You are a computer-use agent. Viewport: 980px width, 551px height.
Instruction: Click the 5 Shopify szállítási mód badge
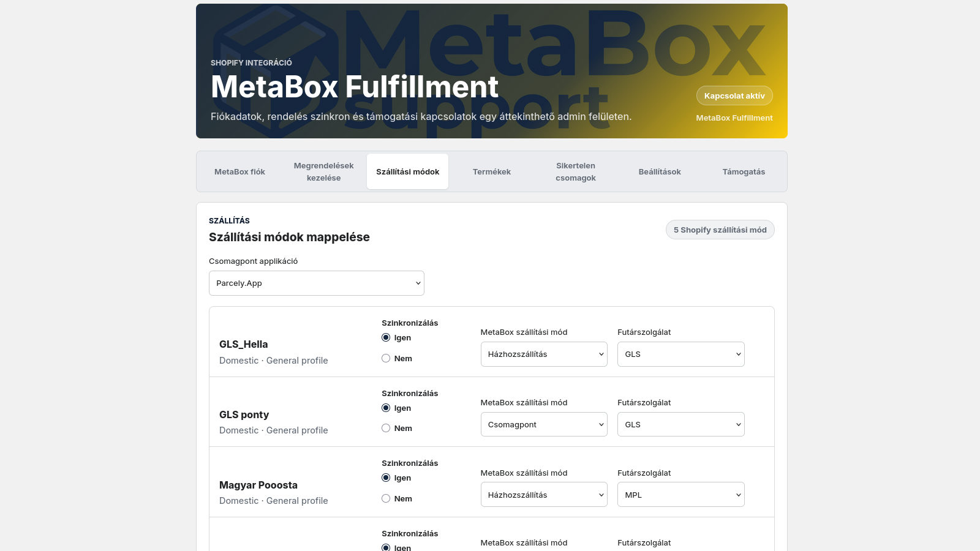720,230
